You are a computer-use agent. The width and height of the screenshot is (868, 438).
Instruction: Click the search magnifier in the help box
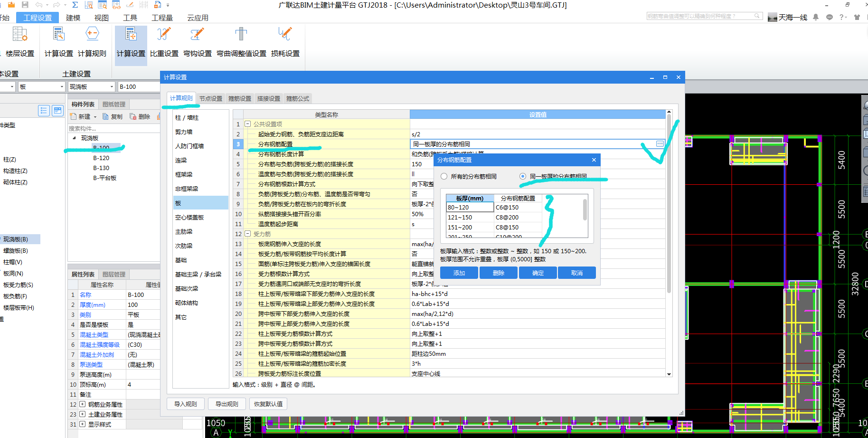tap(757, 16)
